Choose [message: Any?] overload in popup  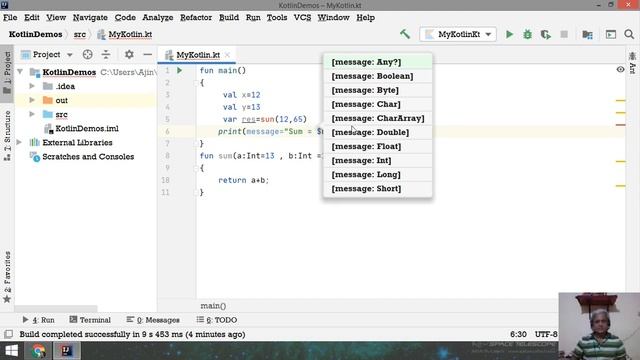point(378,62)
